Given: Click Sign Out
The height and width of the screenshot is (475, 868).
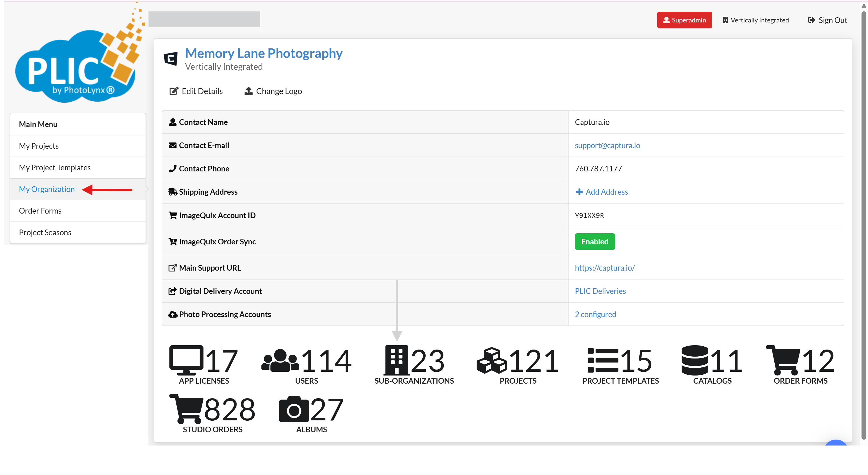Looking at the screenshot, I should [x=828, y=20].
